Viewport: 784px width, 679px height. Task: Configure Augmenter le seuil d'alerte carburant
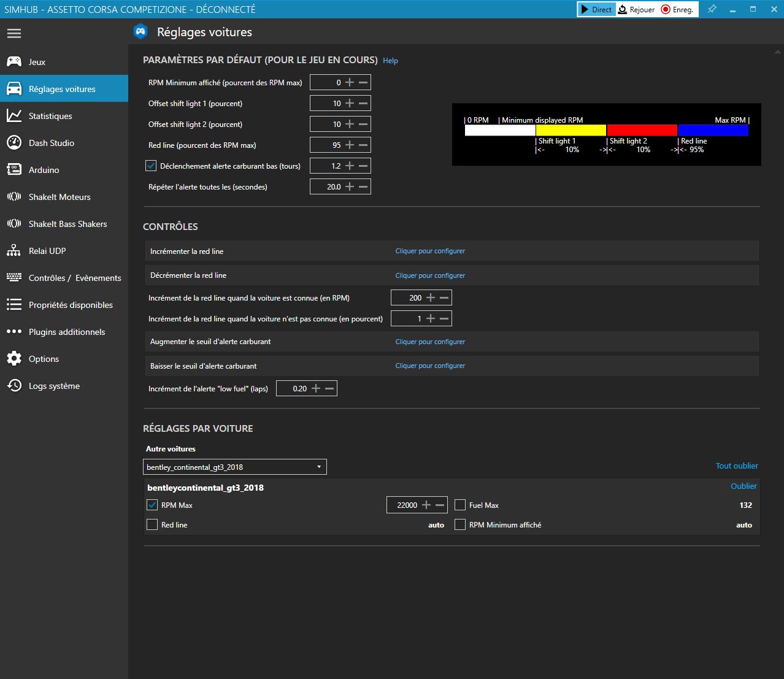pyautogui.click(x=430, y=342)
